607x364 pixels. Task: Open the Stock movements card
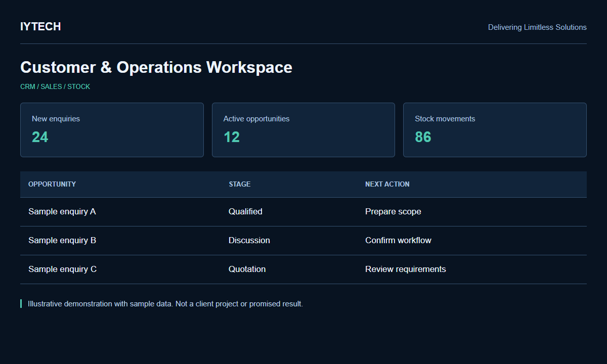(495, 130)
